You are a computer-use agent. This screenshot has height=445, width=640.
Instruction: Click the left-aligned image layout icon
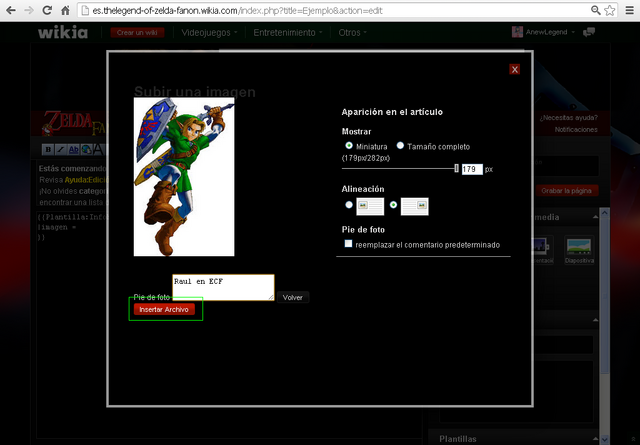point(370,206)
